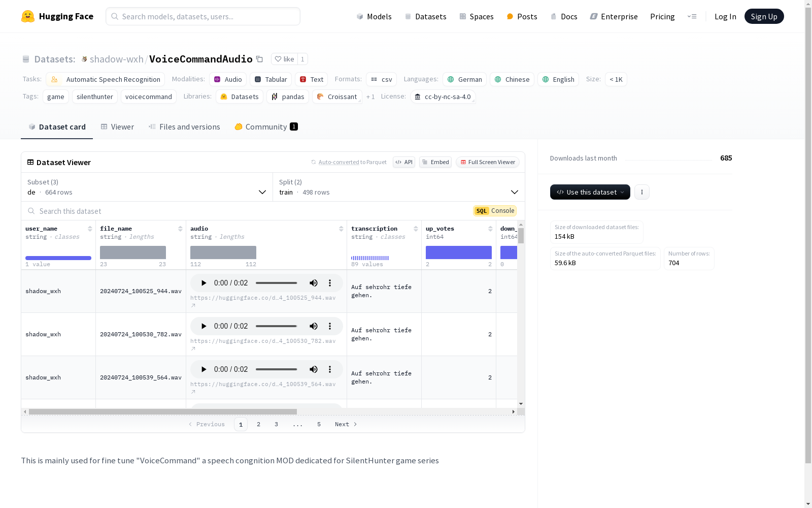Open Enterprise in the top navigation
812x508 pixels.
click(614, 16)
